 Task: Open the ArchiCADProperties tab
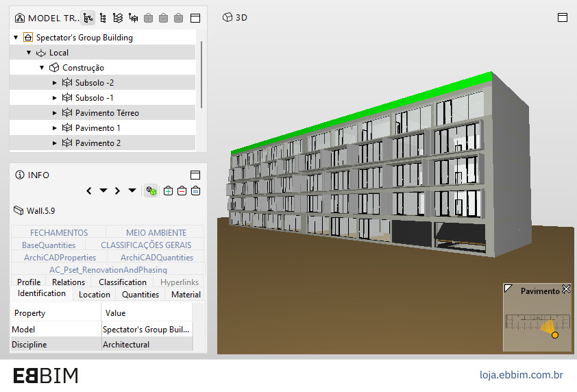click(60, 258)
